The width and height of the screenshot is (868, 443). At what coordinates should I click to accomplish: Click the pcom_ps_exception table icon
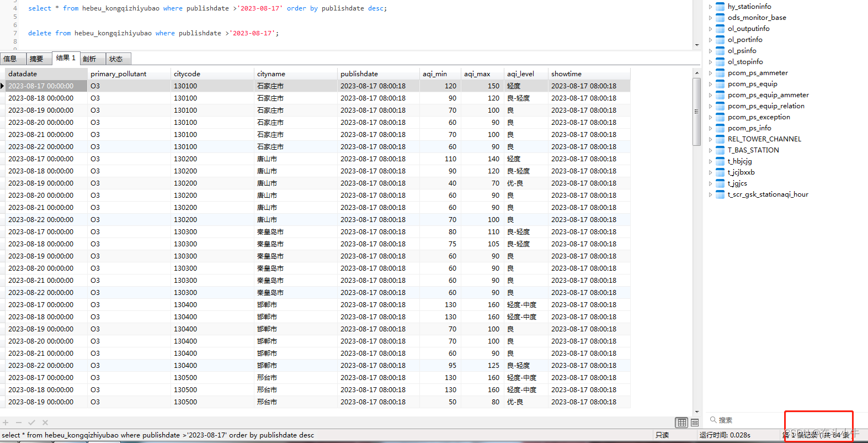(x=720, y=117)
